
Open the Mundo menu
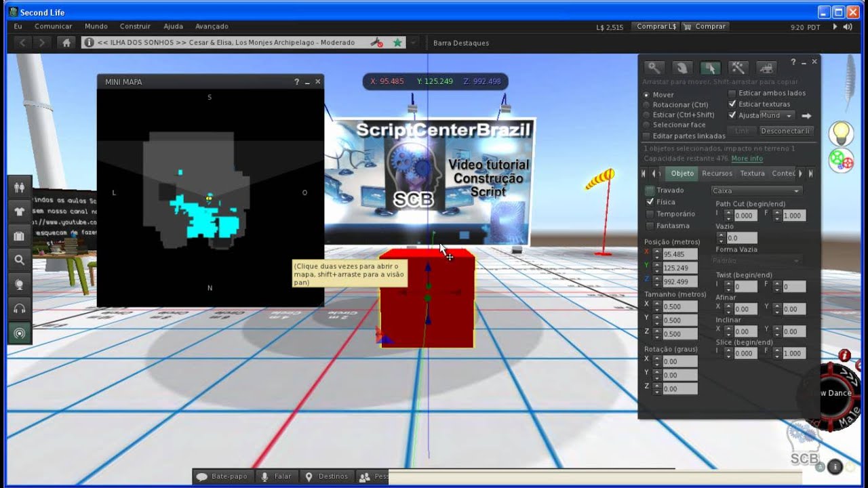96,26
